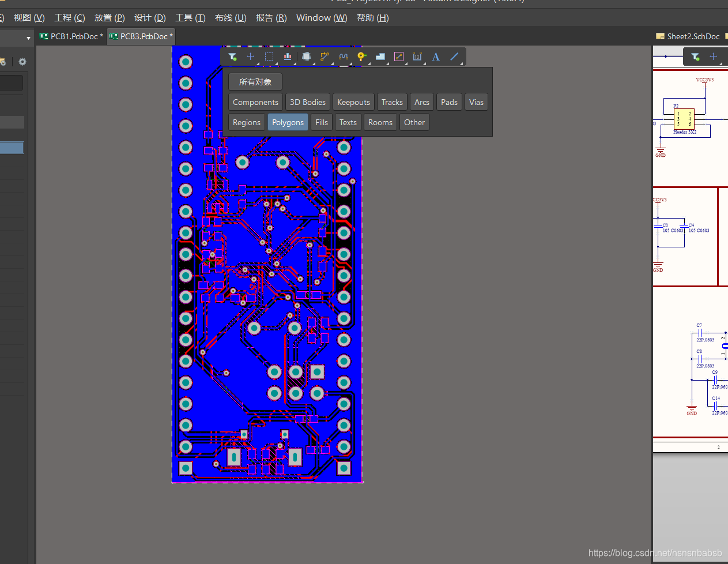Viewport: 728px width, 564px height.
Task: Click the 所有对象 (All objects) button
Action: (x=255, y=82)
